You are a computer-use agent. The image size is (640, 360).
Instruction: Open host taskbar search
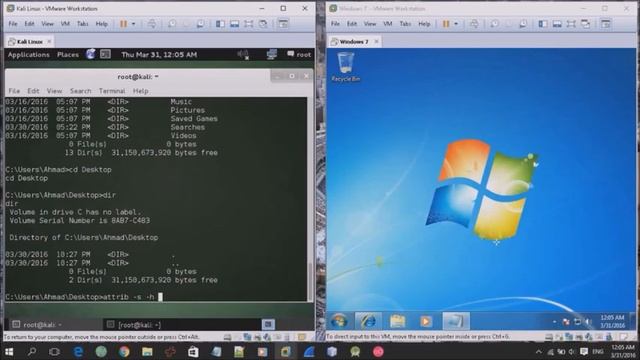tap(32, 351)
